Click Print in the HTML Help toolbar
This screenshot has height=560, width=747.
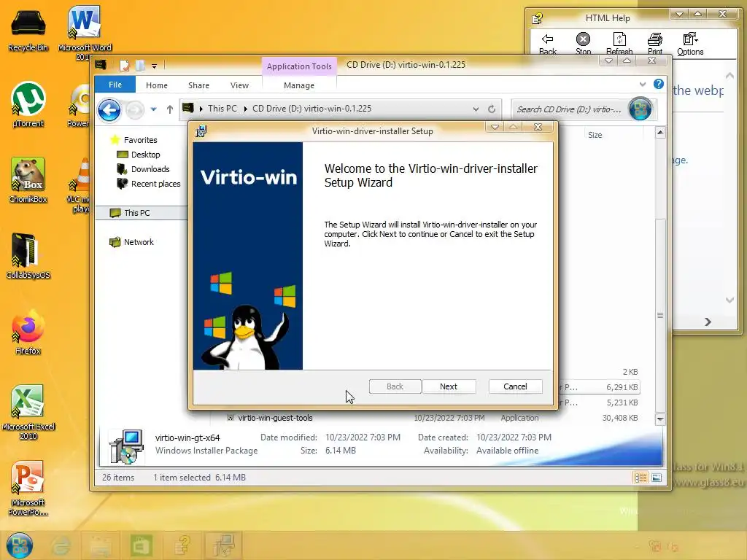pyautogui.click(x=655, y=44)
